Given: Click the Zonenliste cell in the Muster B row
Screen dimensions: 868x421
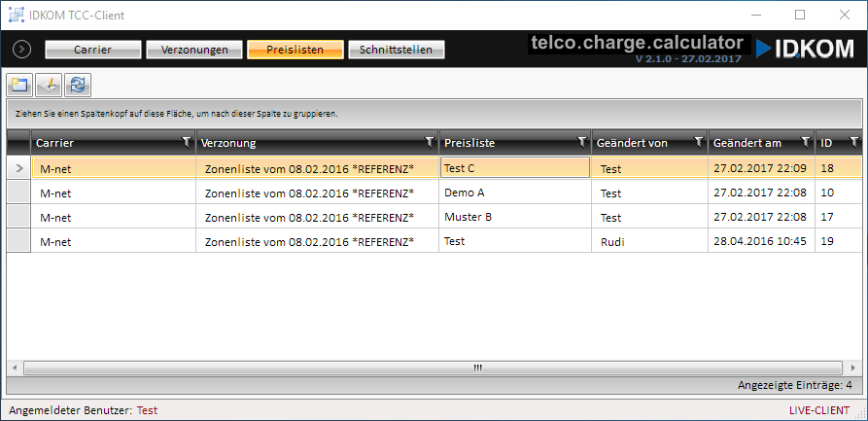Looking at the screenshot, I should [318, 217].
